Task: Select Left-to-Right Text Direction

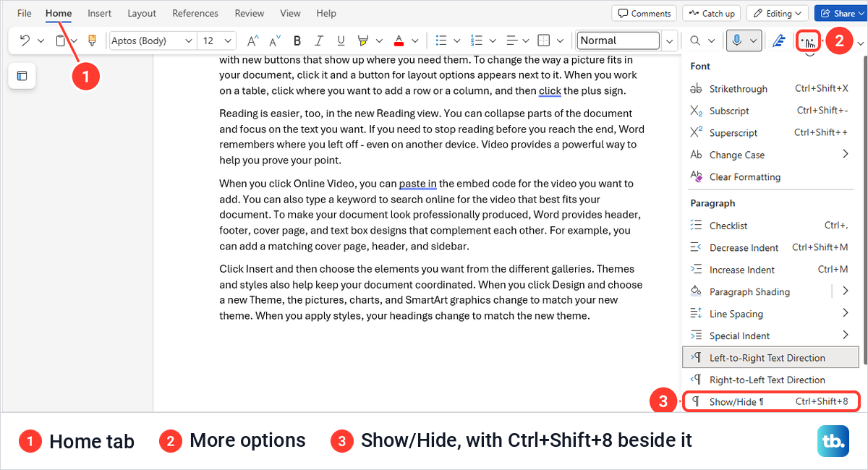Action: pyautogui.click(x=770, y=357)
